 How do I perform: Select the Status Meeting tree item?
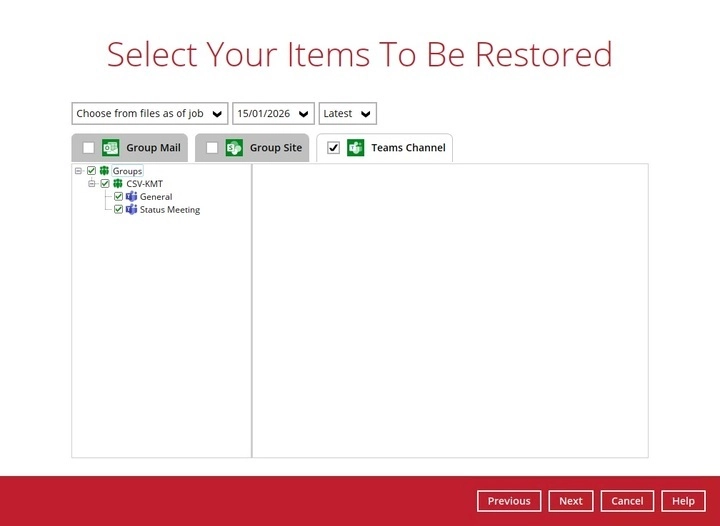click(x=169, y=210)
